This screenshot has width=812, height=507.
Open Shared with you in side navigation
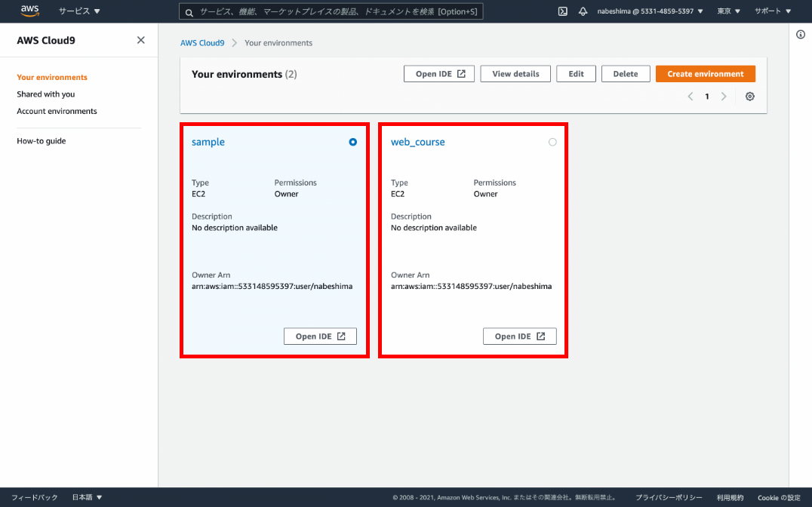(45, 94)
